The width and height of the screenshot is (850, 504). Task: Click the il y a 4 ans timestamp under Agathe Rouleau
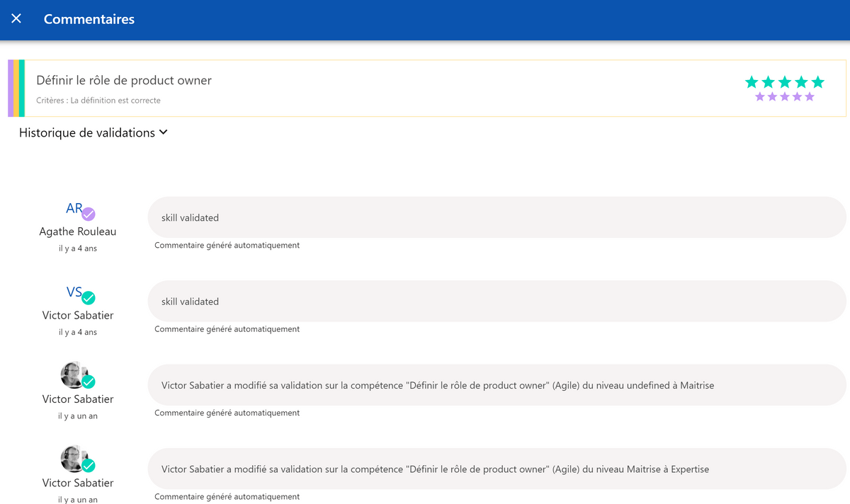78,248
